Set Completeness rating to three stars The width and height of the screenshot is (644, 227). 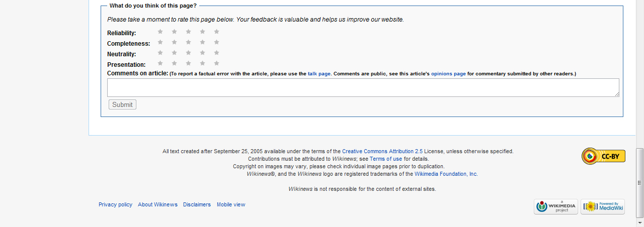(x=188, y=42)
